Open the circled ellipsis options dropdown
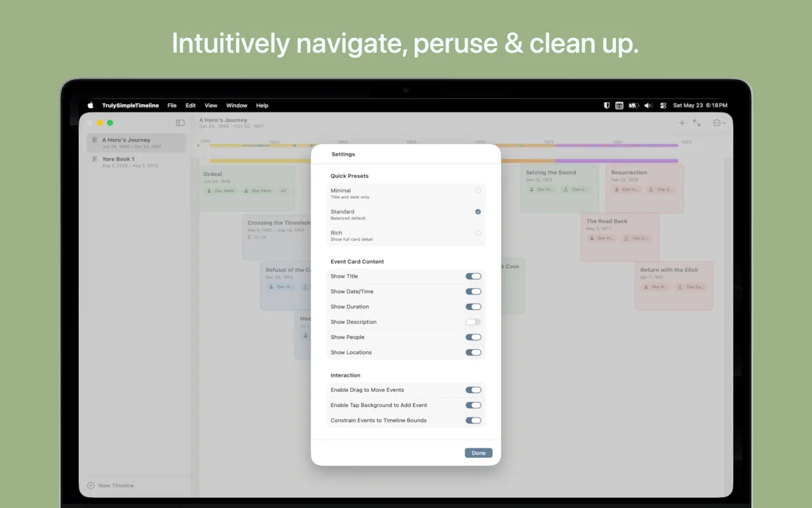The height and width of the screenshot is (508, 812). coord(719,123)
